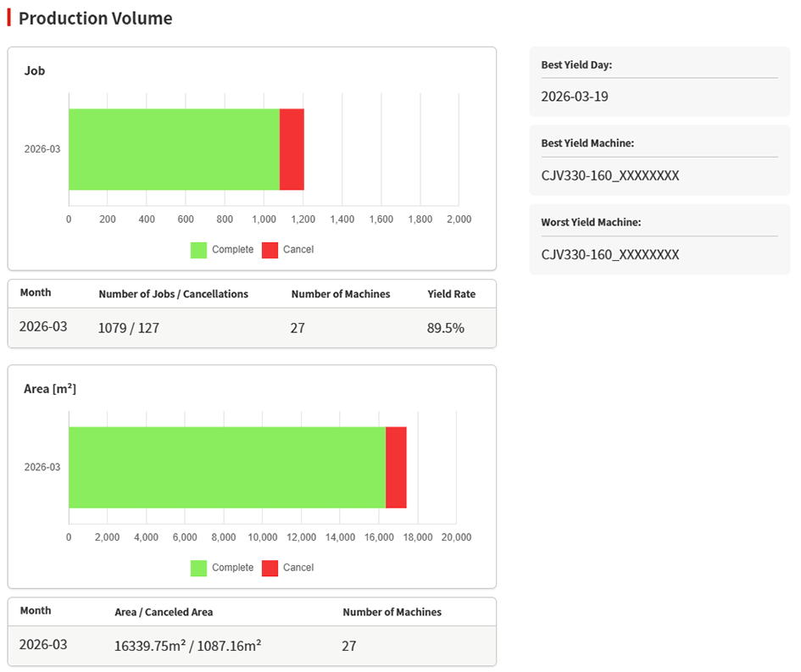Click 2026-03 month cell in Area table

click(x=43, y=645)
